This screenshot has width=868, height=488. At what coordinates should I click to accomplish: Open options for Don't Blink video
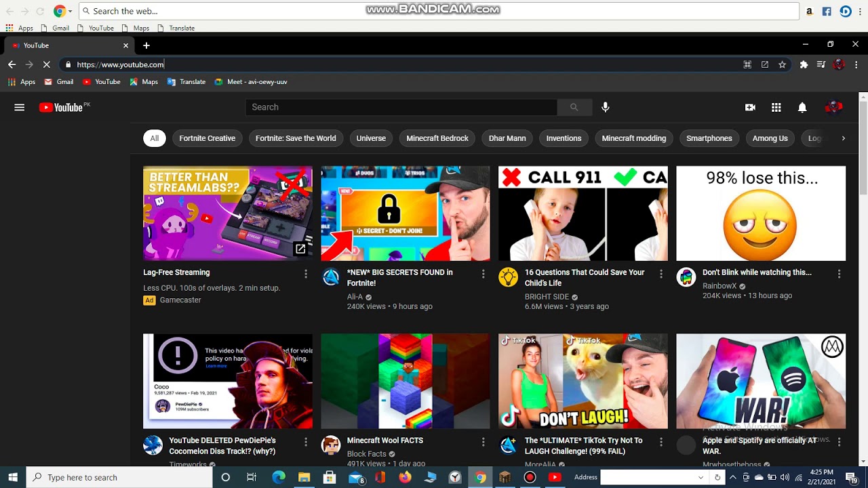[839, 274]
